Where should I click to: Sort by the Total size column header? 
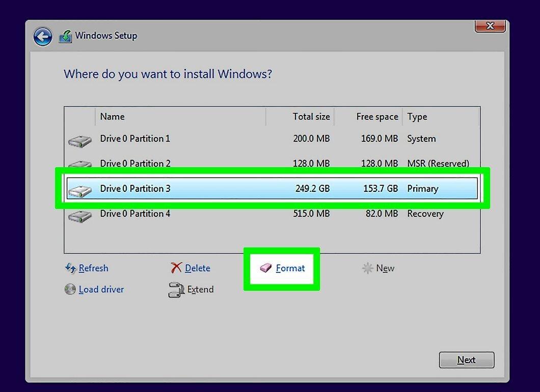[x=300, y=117]
